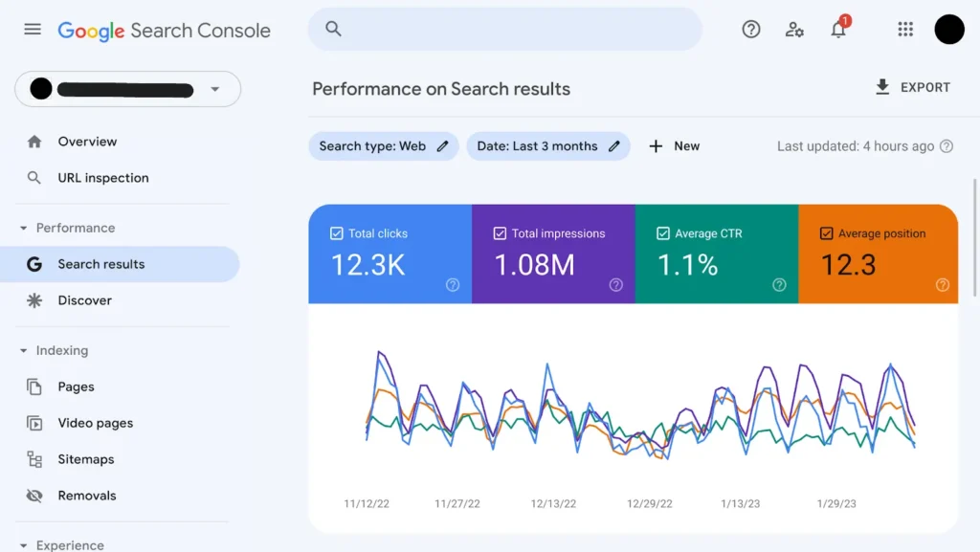Select the purple Total impressions card
The width and height of the screenshot is (980, 552).
point(553,254)
